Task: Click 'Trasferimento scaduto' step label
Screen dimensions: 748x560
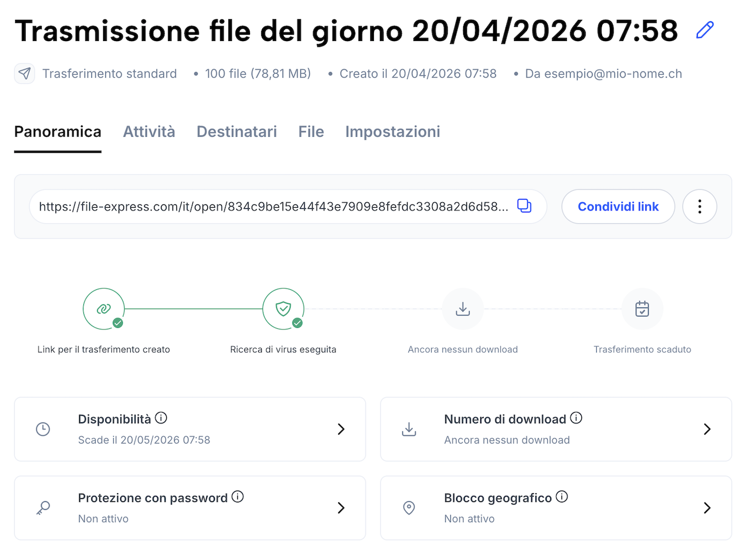Action: (642, 350)
